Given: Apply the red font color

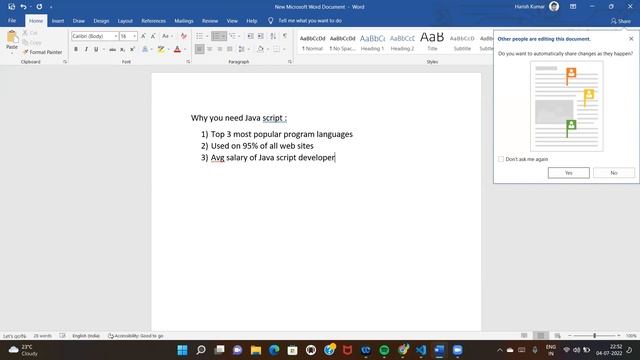Looking at the screenshot, I should (x=178, y=49).
